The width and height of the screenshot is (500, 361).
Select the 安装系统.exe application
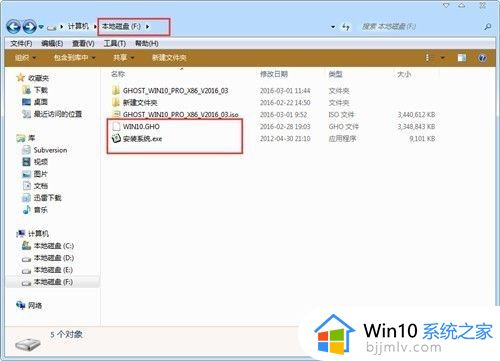point(142,139)
